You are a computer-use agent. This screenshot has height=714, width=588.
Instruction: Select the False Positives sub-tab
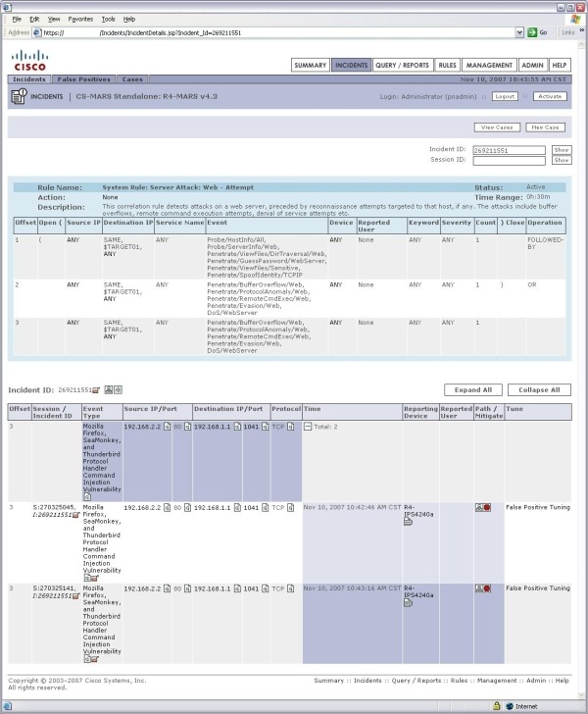(83, 79)
